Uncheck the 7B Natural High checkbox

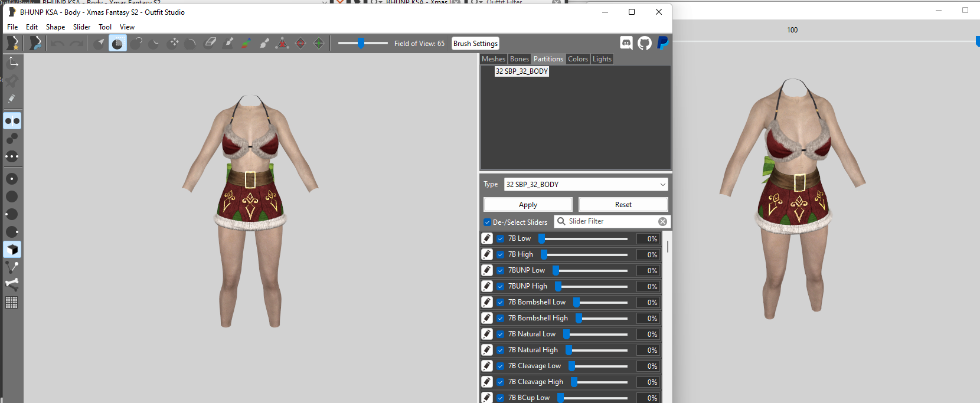(x=501, y=350)
